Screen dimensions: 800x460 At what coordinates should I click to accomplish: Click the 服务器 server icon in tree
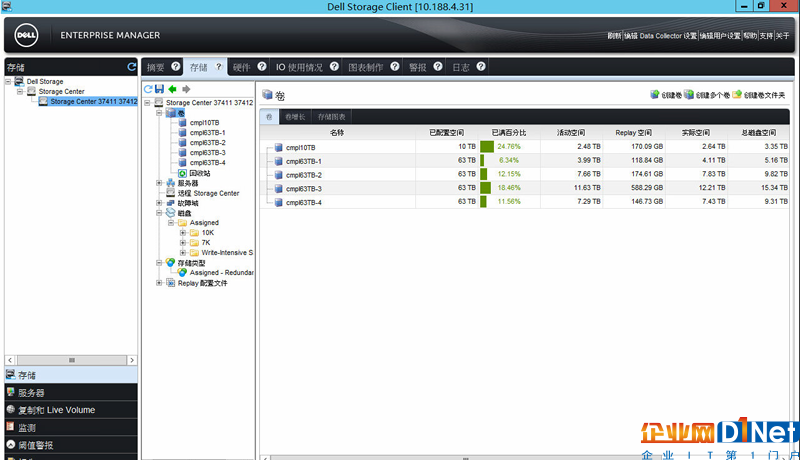coord(170,183)
